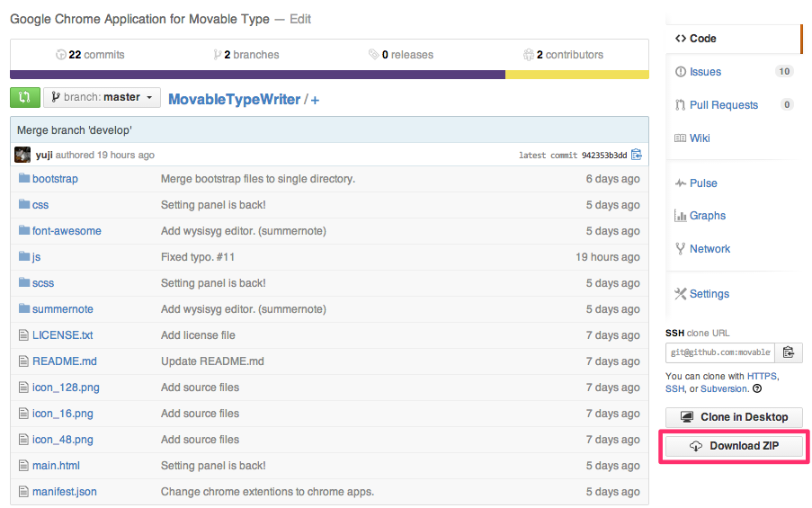Screen dimensions: 812x508
Task: Open the Wiki sidebar section
Action: coord(699,138)
